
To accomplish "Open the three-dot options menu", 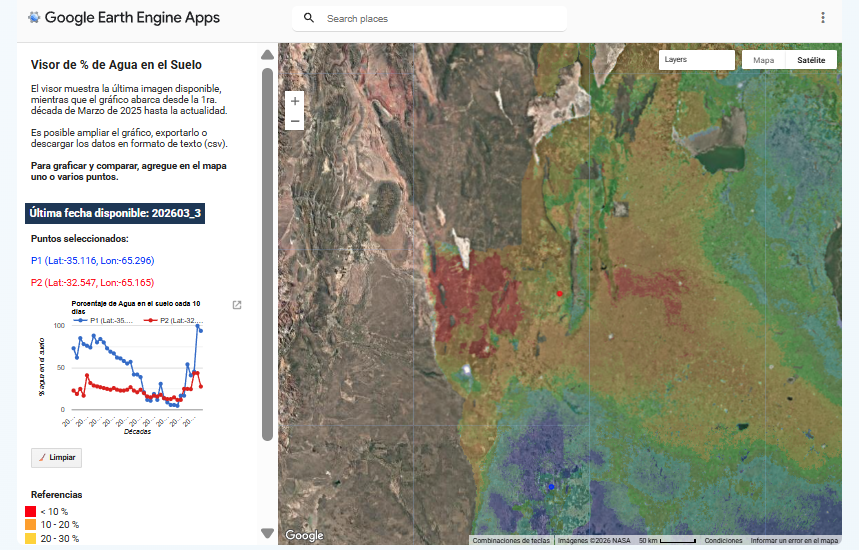I will pos(822,18).
